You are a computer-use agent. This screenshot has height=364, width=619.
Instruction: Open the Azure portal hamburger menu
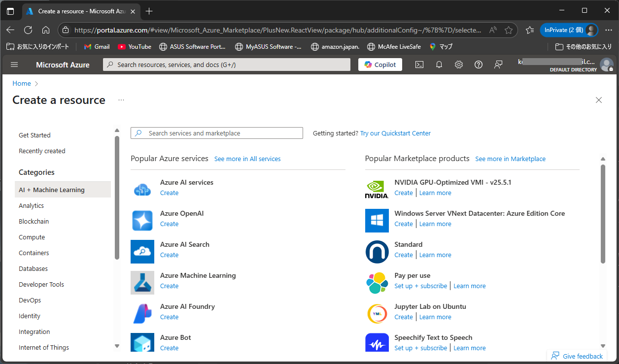tap(14, 65)
